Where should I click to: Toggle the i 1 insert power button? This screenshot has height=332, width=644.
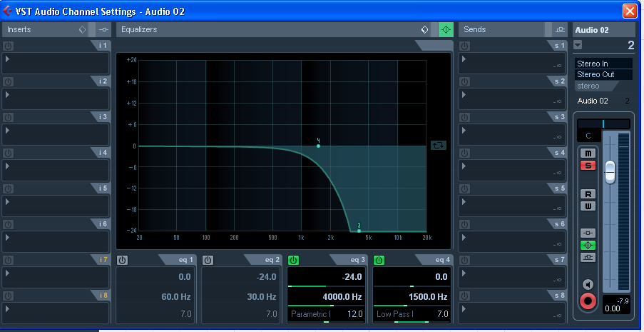click(9, 46)
